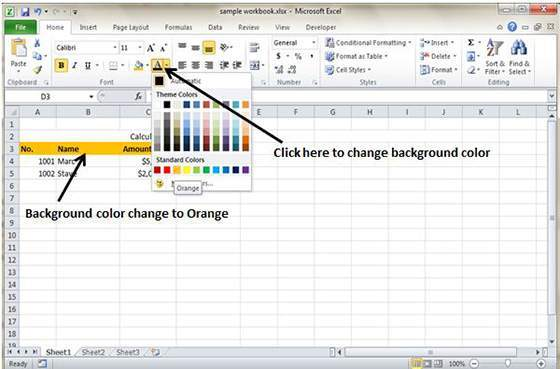Expand the General number format dropdown
The height and width of the screenshot is (369, 560).
(x=313, y=43)
